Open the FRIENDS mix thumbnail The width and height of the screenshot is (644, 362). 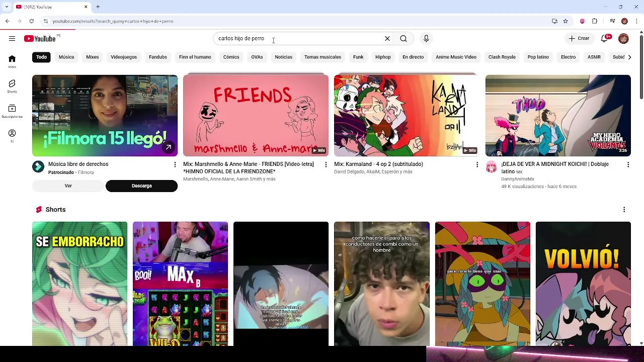(x=256, y=116)
